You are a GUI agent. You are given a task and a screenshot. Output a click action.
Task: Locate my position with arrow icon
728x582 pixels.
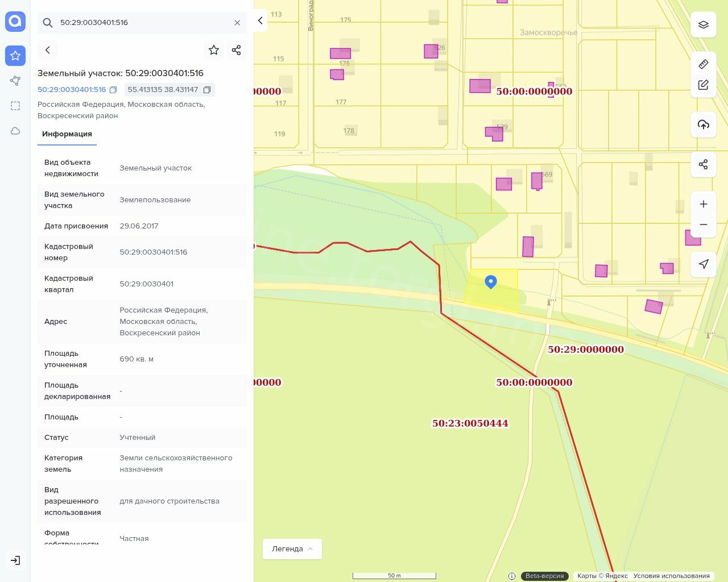pos(703,264)
